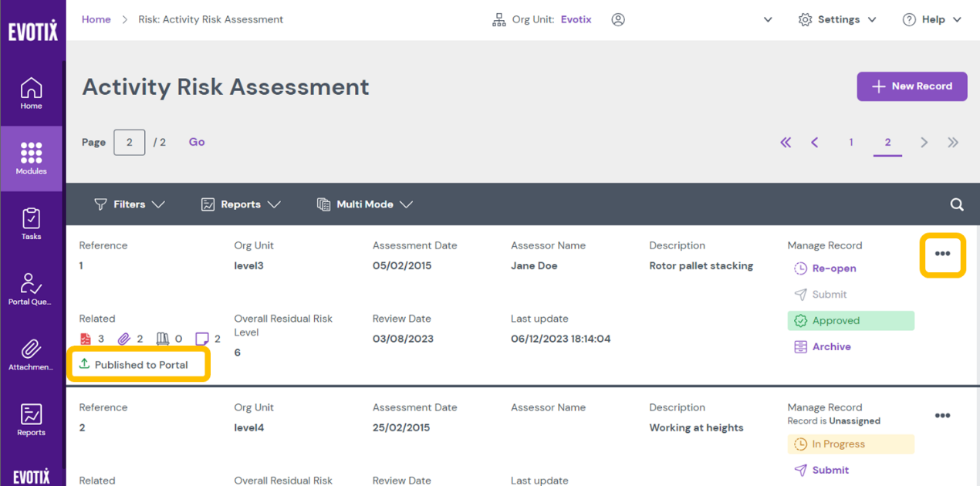The height and width of the screenshot is (486, 980).
Task: Open the Portal Queue sidebar icon
Action: [31, 288]
